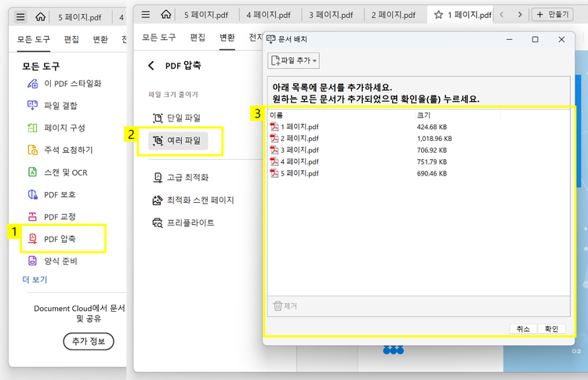Switch to the 3 페이지.pdf tab

pos(331,15)
